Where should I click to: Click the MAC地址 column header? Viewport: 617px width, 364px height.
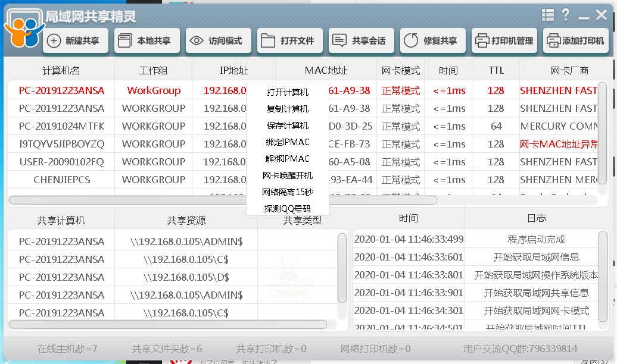(325, 70)
